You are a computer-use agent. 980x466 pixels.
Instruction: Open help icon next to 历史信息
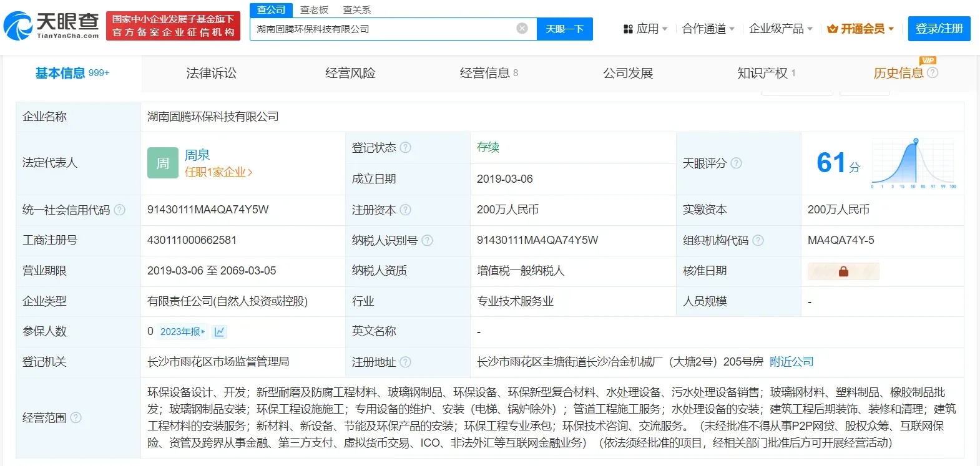(933, 73)
